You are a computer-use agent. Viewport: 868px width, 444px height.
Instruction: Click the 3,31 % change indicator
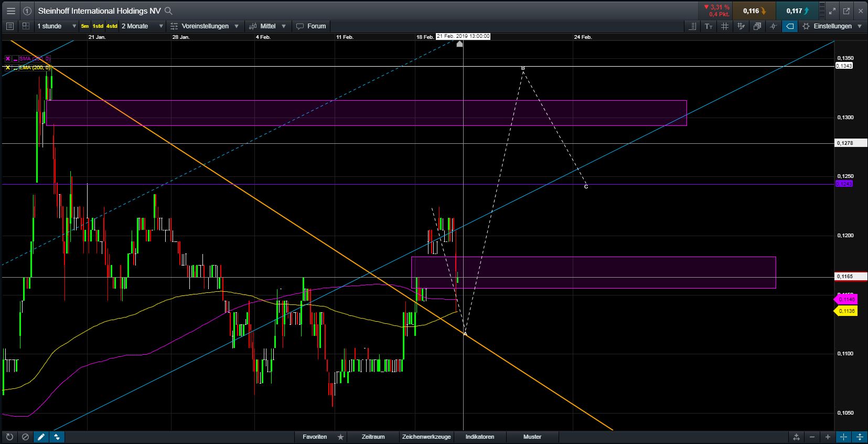pos(716,7)
